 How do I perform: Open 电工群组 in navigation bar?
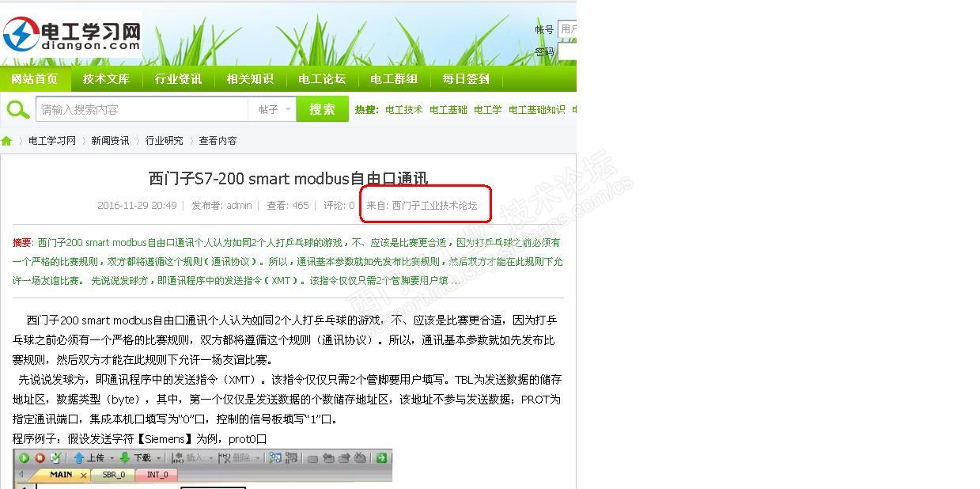tap(394, 79)
